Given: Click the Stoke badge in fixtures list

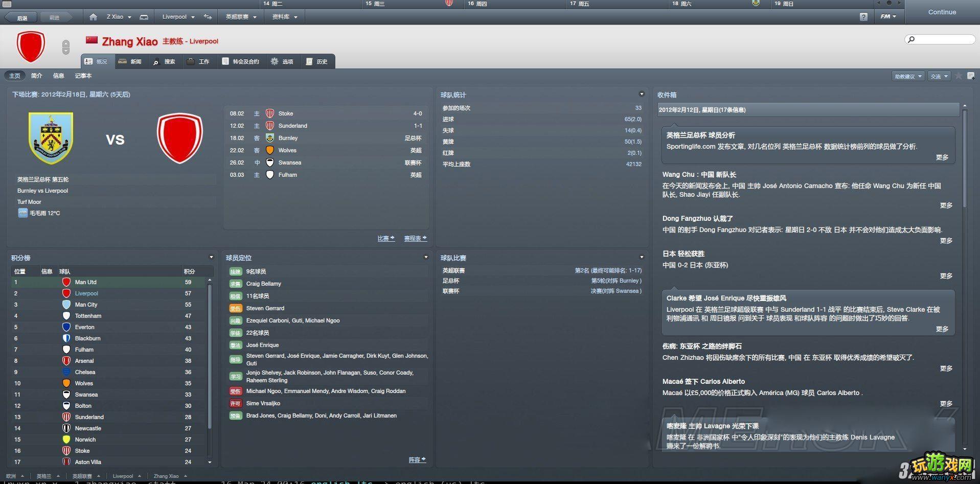Looking at the screenshot, I should 270,113.
